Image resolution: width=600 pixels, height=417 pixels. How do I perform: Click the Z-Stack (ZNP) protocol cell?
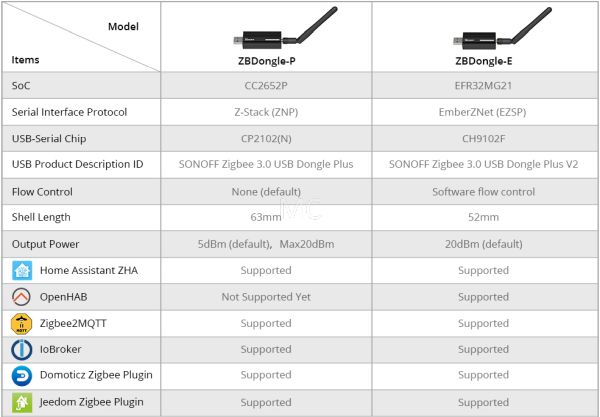click(265, 112)
